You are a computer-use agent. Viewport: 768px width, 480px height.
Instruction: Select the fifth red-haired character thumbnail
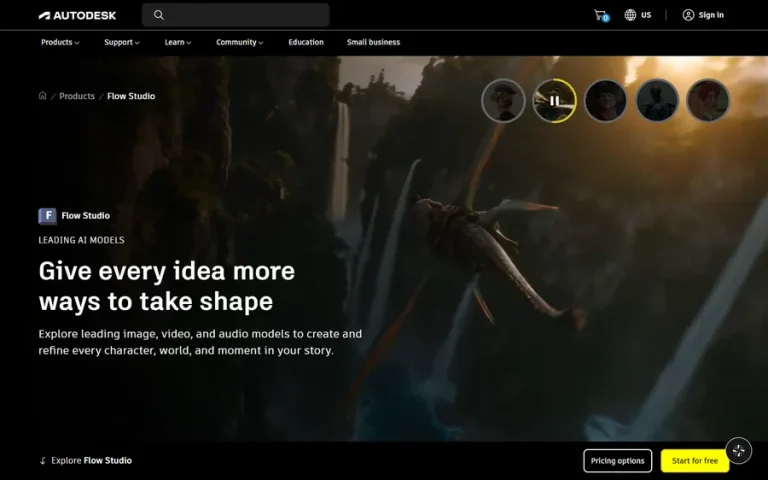[708, 101]
